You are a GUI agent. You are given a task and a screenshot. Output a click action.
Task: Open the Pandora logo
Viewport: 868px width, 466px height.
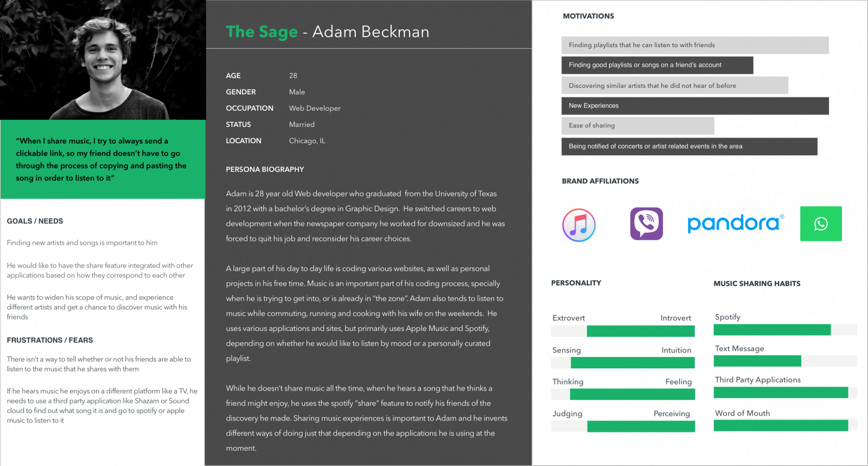[735, 223]
